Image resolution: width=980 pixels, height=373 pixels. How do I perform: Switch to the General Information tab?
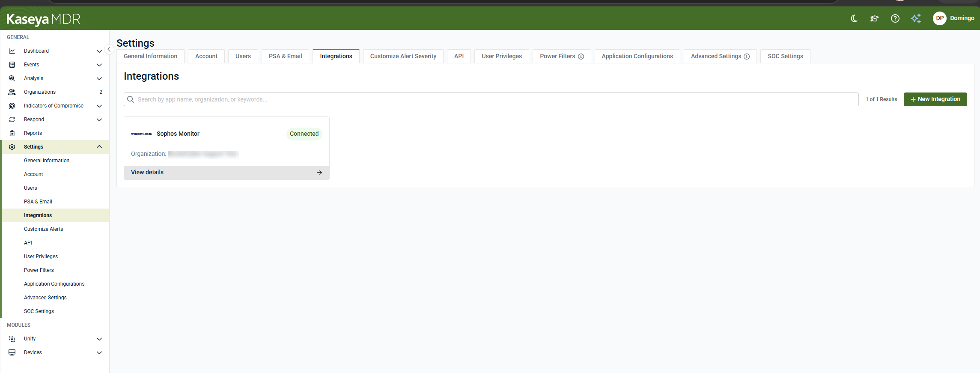tap(150, 56)
